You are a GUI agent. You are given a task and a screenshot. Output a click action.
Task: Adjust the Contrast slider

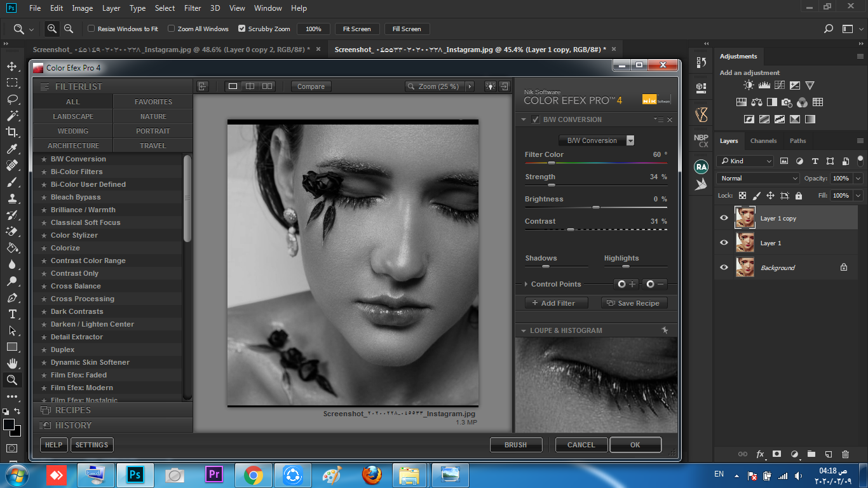570,229
